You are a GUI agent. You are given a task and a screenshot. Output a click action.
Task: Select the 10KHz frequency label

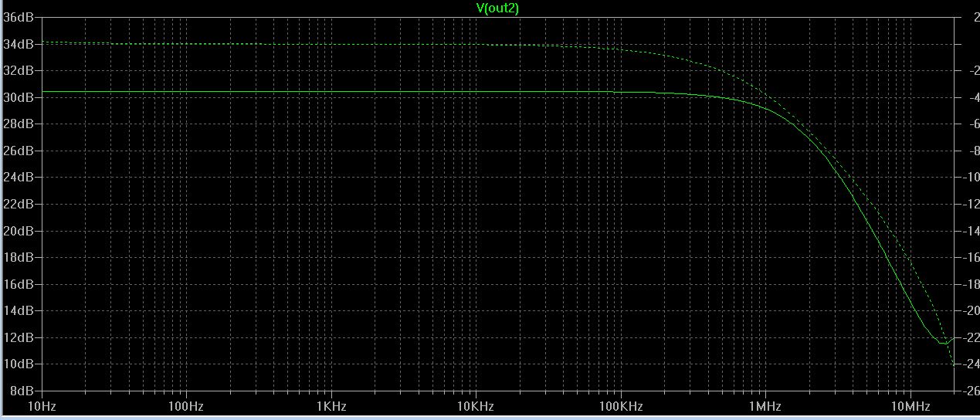pyautogui.click(x=475, y=406)
